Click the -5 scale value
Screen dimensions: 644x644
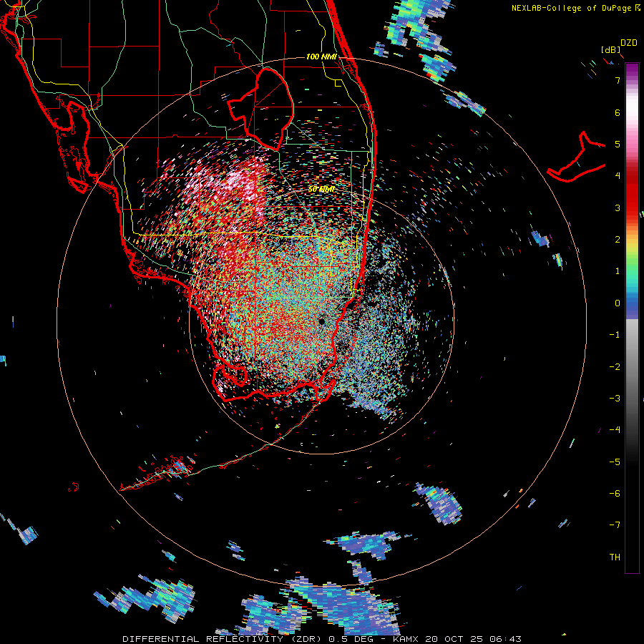point(615,462)
